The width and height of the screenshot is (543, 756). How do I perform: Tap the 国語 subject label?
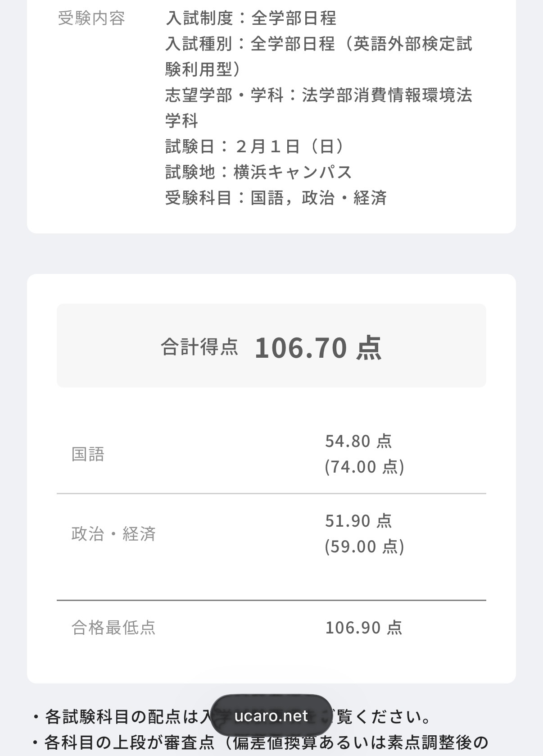[x=88, y=454]
